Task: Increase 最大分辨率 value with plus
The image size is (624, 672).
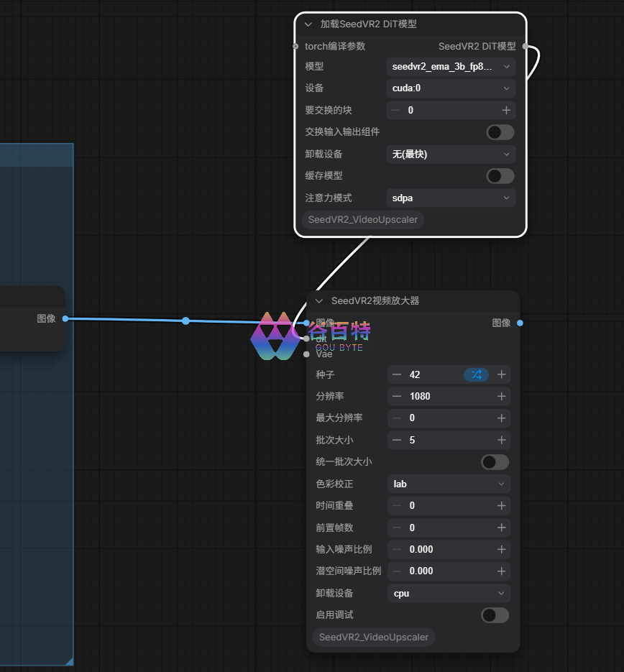Action: 502,418
